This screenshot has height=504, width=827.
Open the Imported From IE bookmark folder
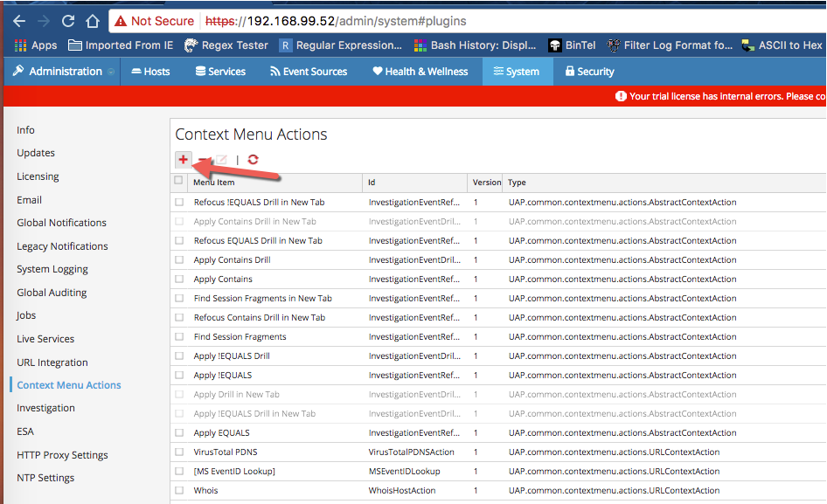[122, 45]
